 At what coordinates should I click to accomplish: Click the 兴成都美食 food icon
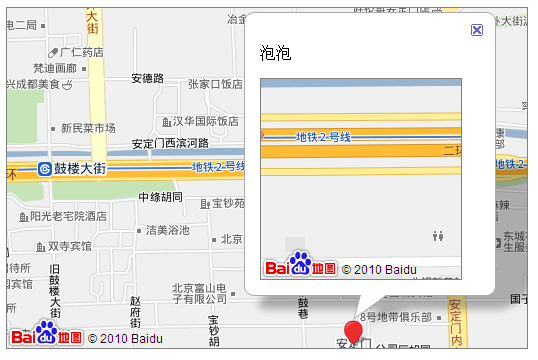67,84
